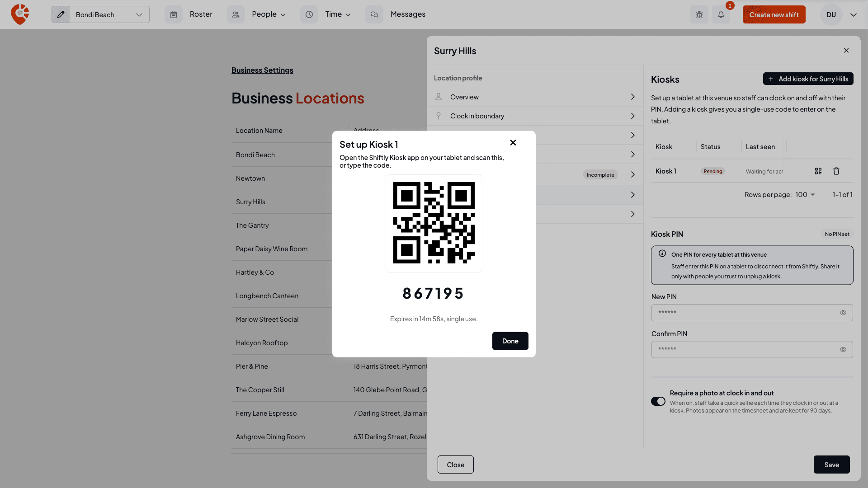868x488 pixels.
Task: Click Create new shift
Action: (774, 14)
